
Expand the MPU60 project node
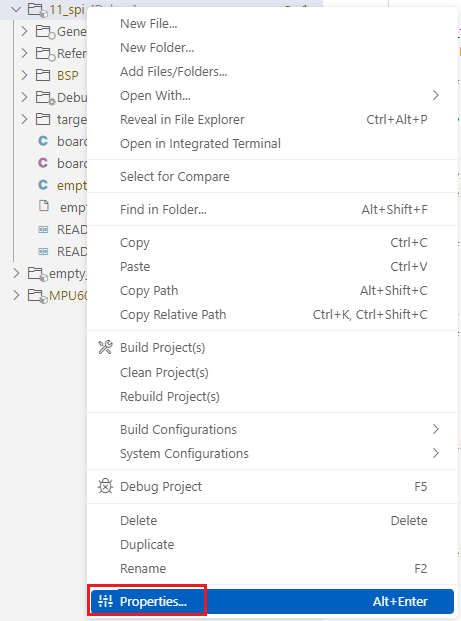(16, 295)
